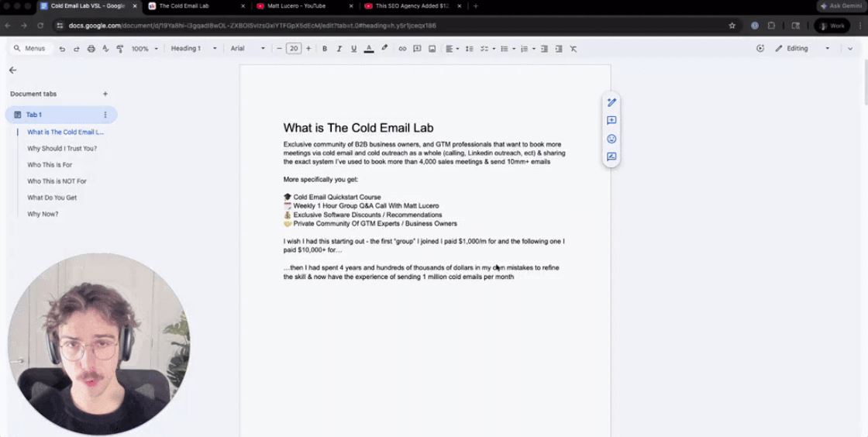
Task: Close the document tabs sidebar back arrow
Action: [12, 71]
